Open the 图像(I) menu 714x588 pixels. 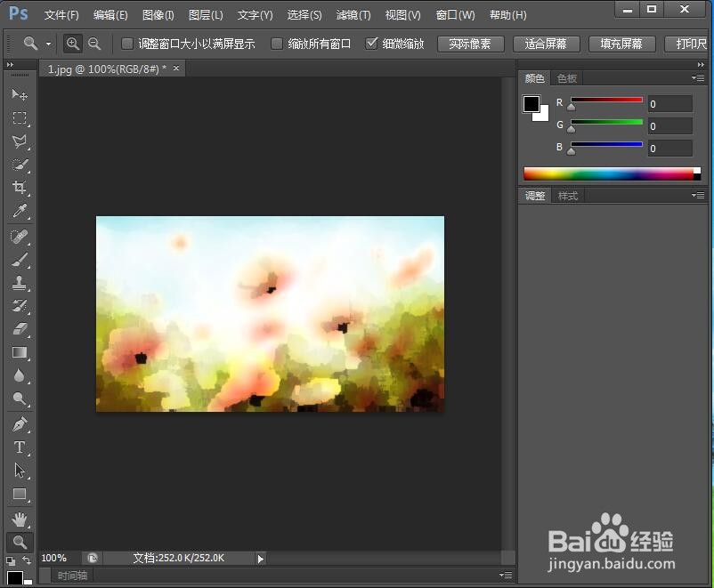[158, 15]
